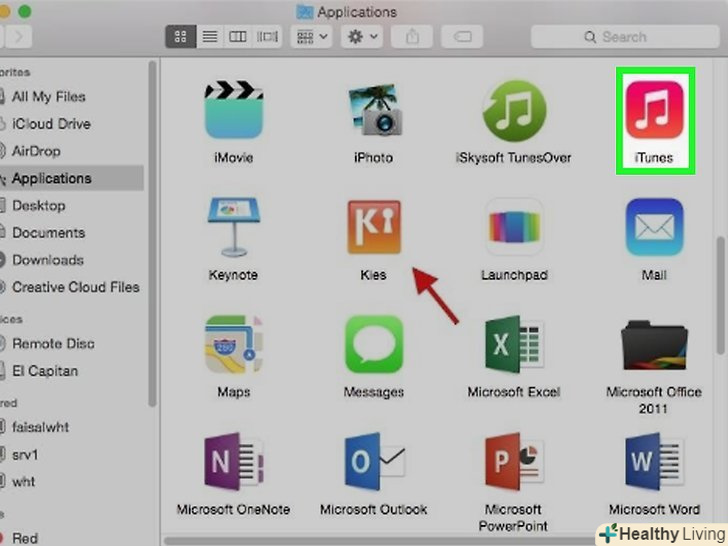Select srv1 shared computer

pyautogui.click(x=25, y=454)
